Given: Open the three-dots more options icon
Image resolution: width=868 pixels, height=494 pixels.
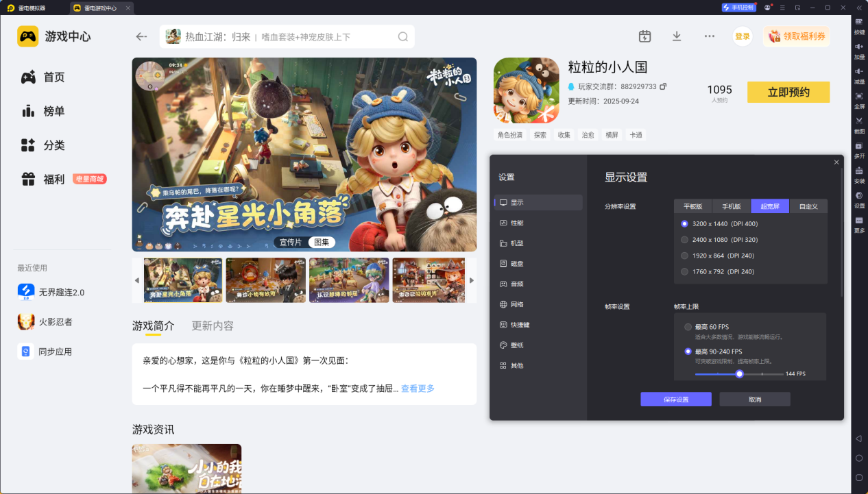Looking at the screenshot, I should [x=710, y=36].
